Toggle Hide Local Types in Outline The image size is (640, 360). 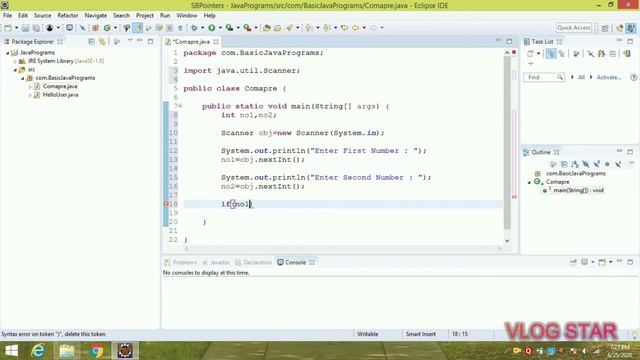[618, 164]
